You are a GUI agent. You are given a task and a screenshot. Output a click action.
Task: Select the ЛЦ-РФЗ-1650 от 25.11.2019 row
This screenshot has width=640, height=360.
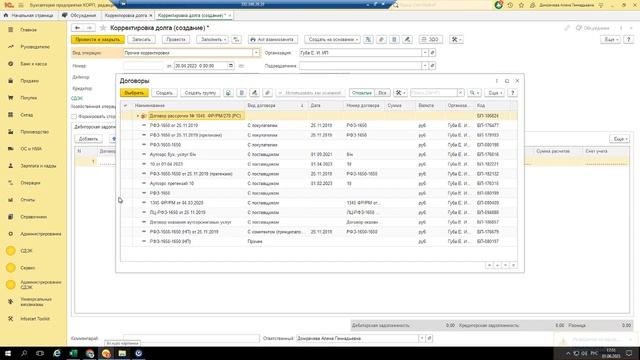click(x=319, y=213)
